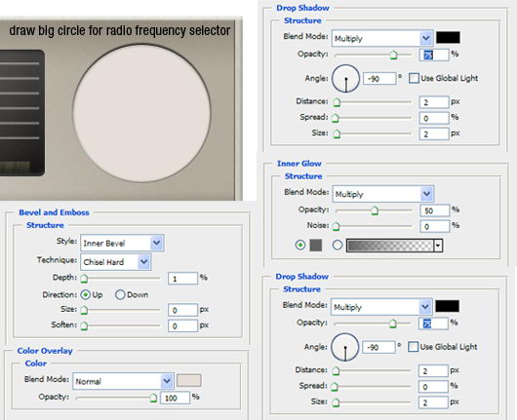Viewport: 517px width, 420px height.
Task: Click the Bevel Depth percent field
Action: (x=182, y=279)
